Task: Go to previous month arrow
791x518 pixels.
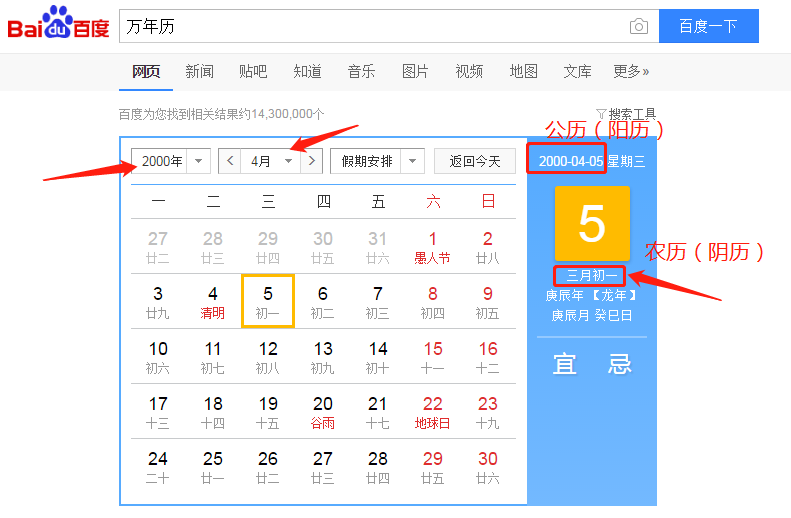Action: [230, 161]
